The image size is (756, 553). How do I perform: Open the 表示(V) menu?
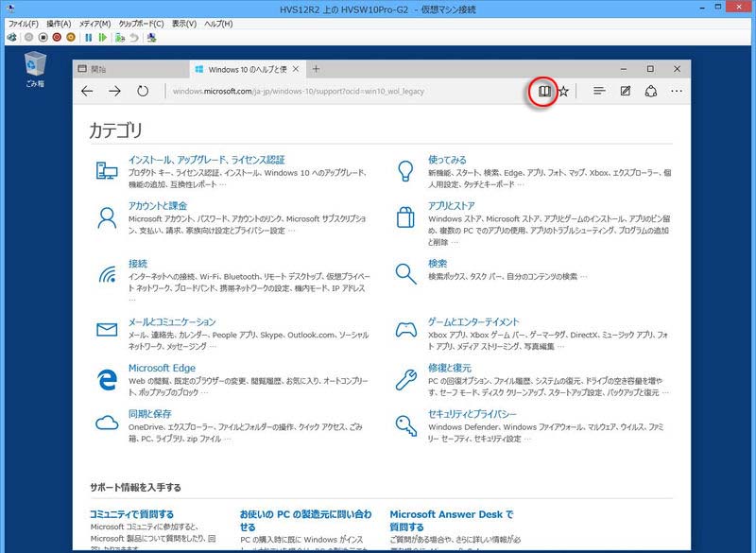(184, 23)
